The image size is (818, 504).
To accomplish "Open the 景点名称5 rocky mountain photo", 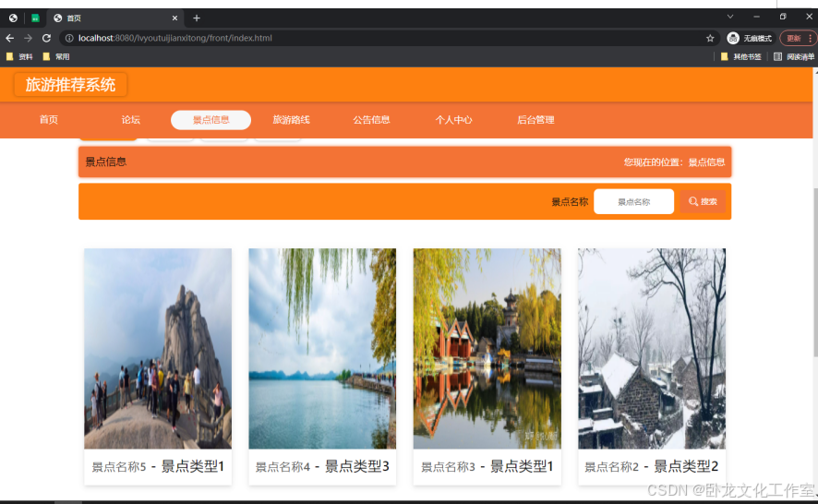I will pyautogui.click(x=158, y=349).
